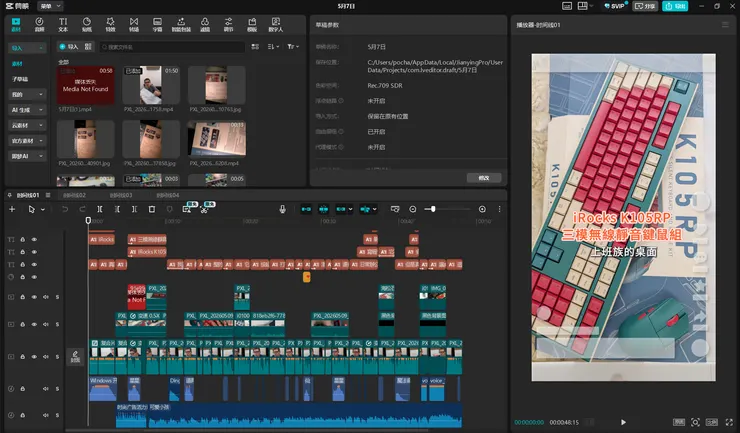Screen dimensions: 740x433
Task: Expand the AI generation section in sidebar
Action: tap(27, 110)
